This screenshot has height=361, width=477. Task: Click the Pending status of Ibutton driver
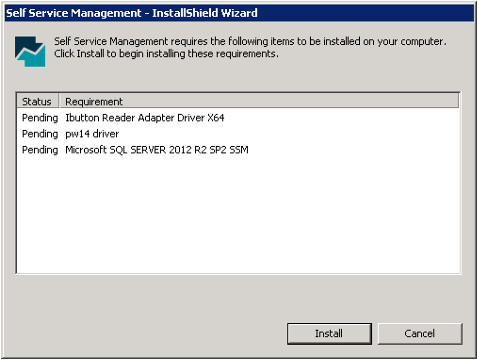[40, 118]
